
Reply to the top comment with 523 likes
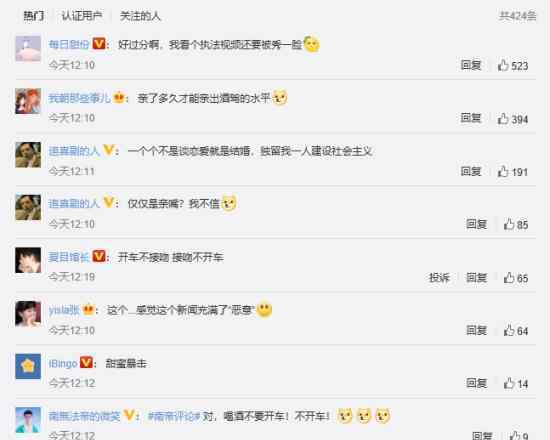point(471,65)
